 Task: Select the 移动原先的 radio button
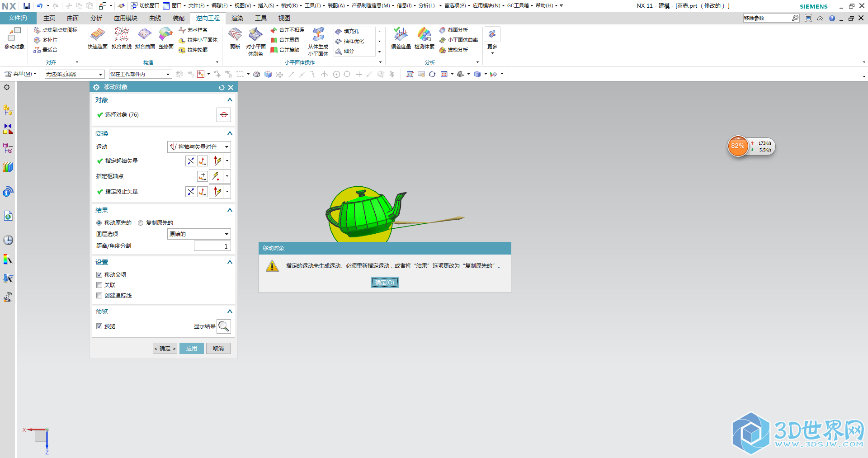point(99,223)
